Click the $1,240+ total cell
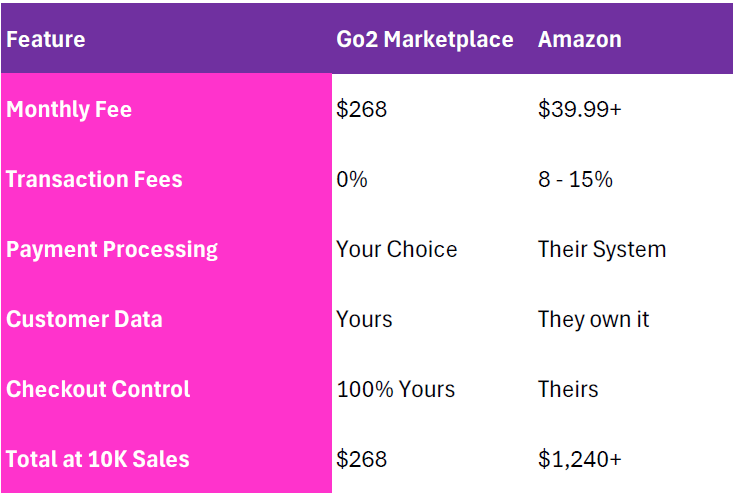 [580, 460]
